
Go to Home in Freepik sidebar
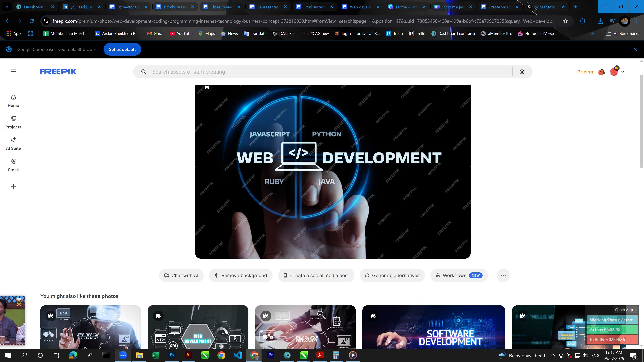[13, 101]
